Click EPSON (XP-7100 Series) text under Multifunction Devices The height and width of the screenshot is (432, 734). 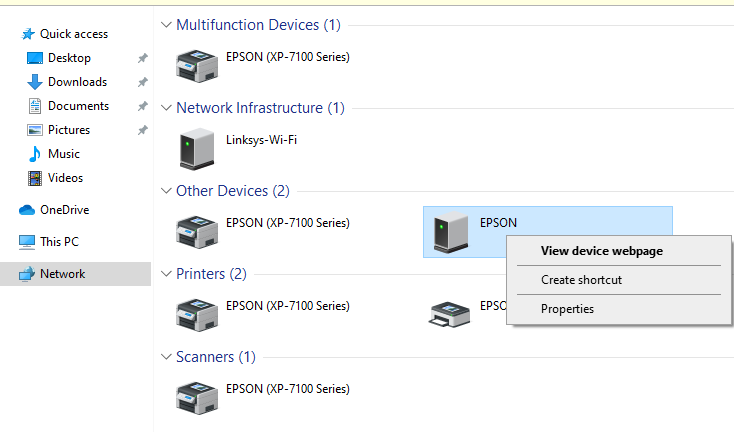(288, 57)
